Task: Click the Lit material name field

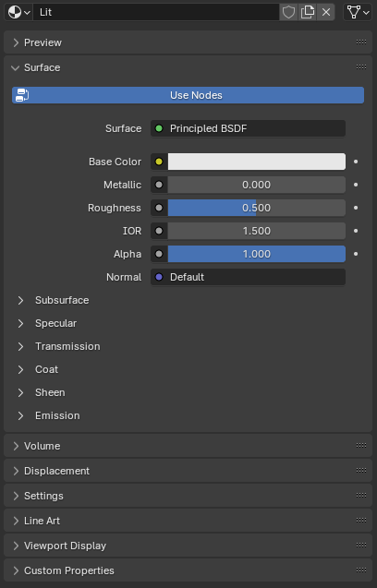Action: (156, 12)
